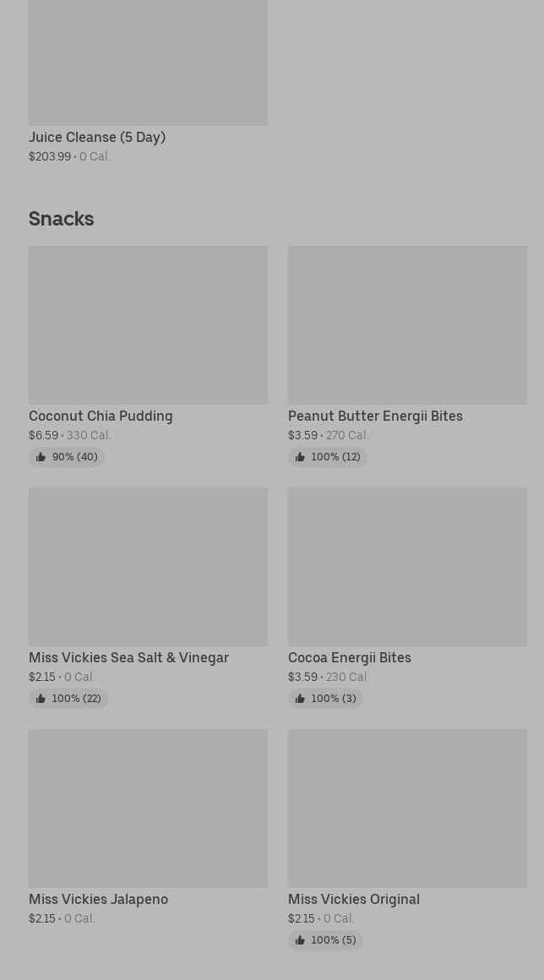Click the Cocoa Energii Bites title
The height and width of the screenshot is (980, 544).
pos(350,657)
